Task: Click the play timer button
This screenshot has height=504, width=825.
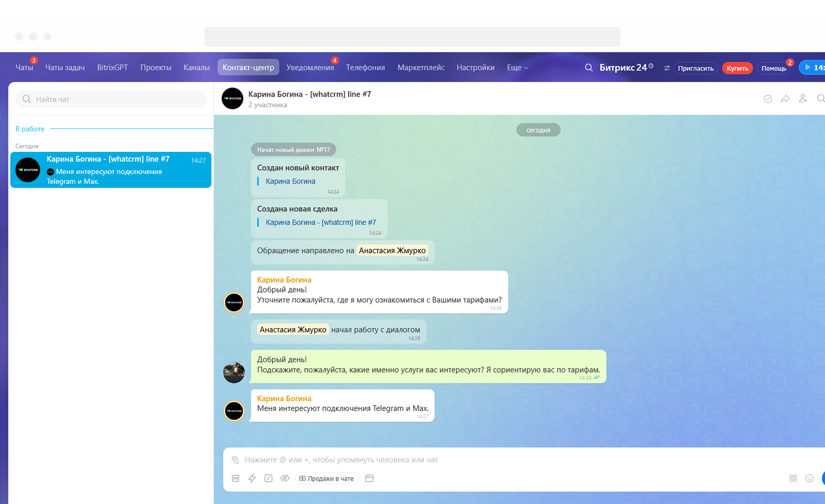Action: click(x=813, y=67)
